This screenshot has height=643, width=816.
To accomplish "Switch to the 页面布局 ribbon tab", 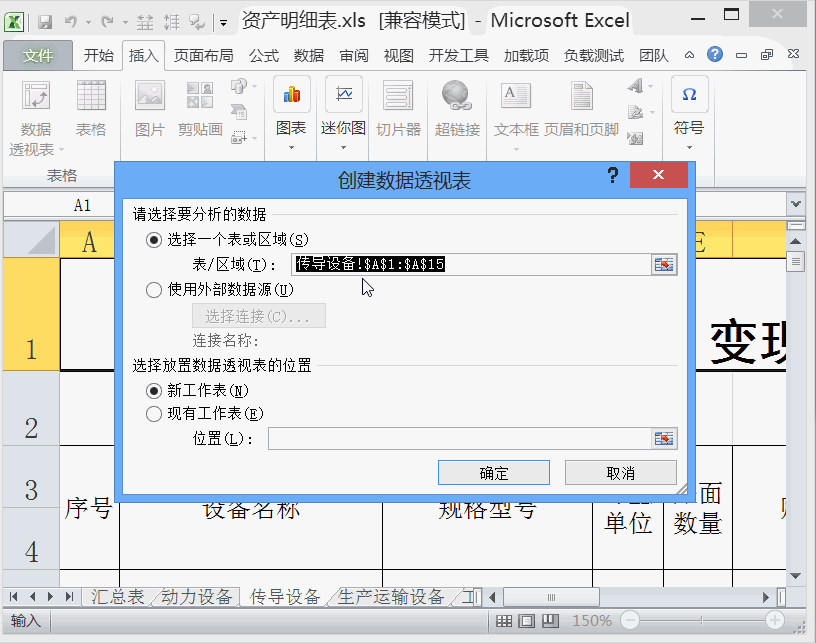I will point(203,55).
